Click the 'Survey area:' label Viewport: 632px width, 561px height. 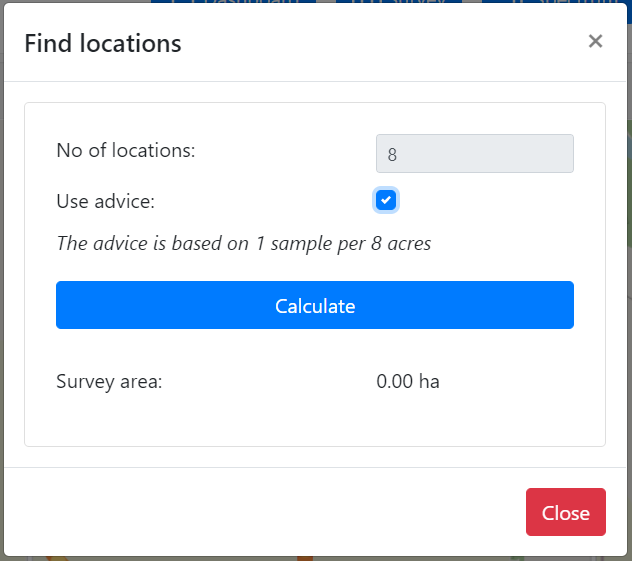coord(109,381)
